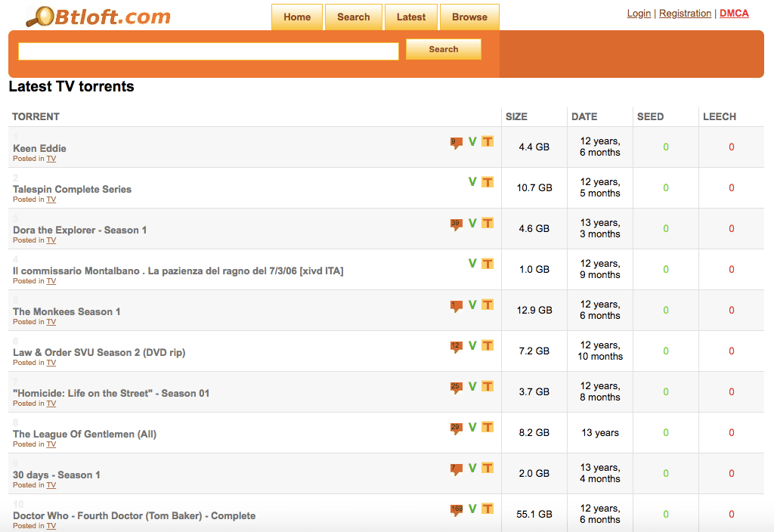Viewport: 774px width, 532px height.
Task: Download torrent T icon for Keen Eddie
Action: 488,141
